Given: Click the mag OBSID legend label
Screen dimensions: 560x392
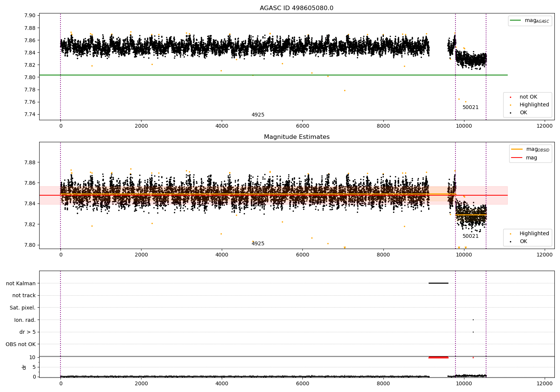Looking at the screenshot, I should point(538,149).
